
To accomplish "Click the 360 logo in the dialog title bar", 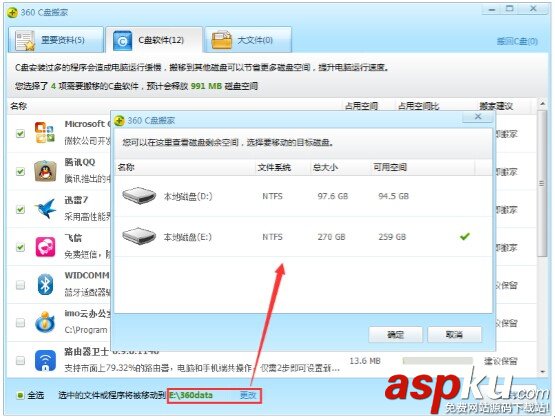I will pos(120,121).
